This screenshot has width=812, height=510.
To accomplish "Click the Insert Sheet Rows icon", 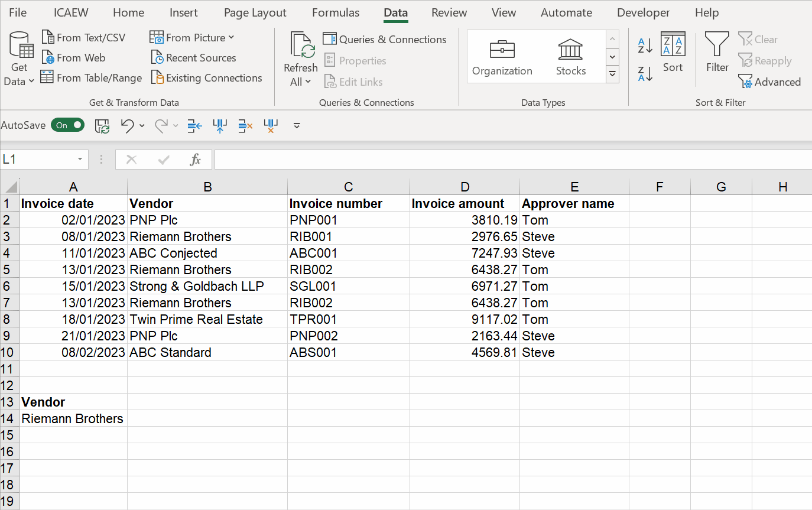I will 194,125.
